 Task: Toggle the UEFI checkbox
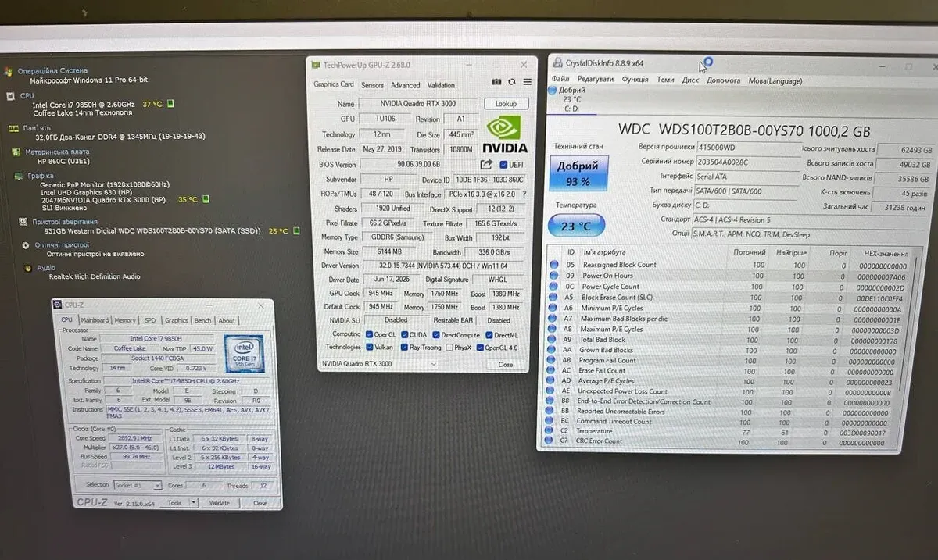pos(504,164)
